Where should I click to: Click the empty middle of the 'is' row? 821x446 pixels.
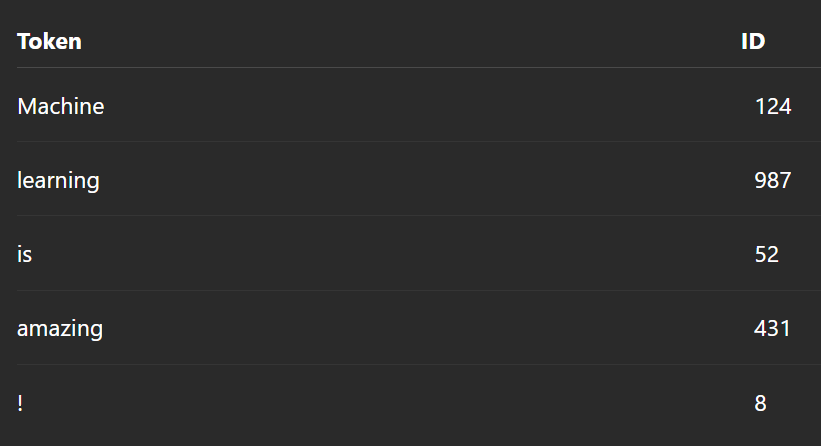click(419, 254)
